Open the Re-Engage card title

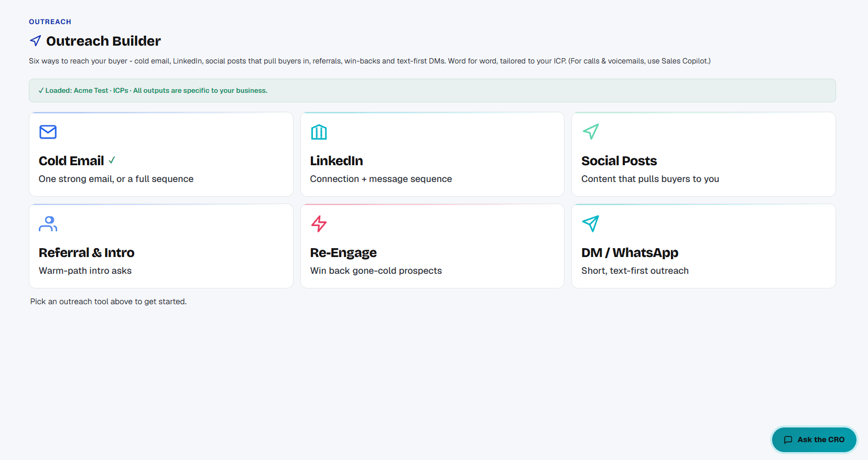point(343,253)
